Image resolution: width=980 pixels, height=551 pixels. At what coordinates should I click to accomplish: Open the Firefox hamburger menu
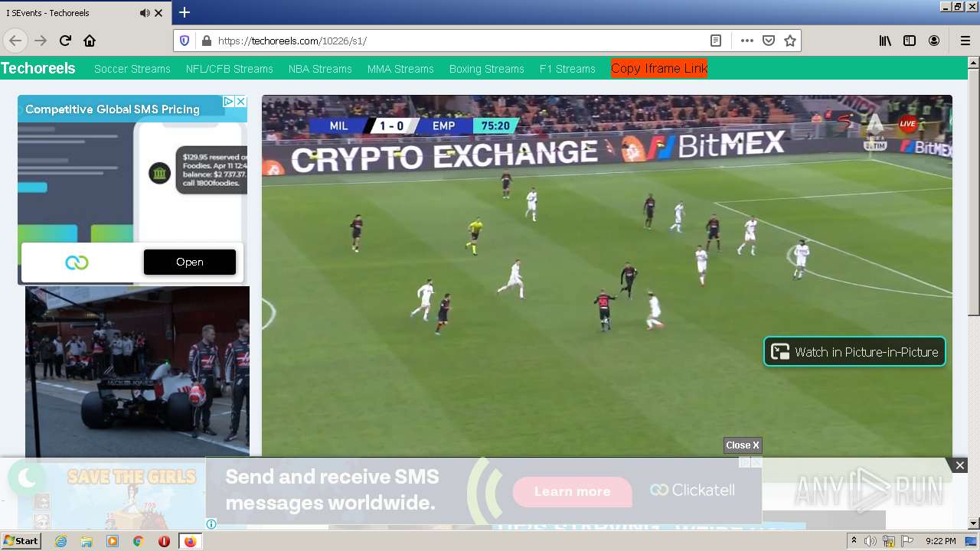965,41
